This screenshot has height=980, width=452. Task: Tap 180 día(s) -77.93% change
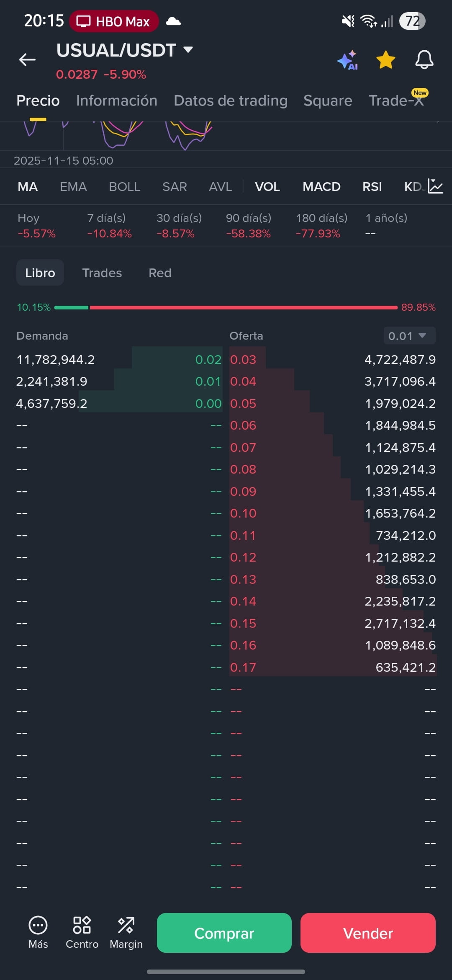(321, 226)
